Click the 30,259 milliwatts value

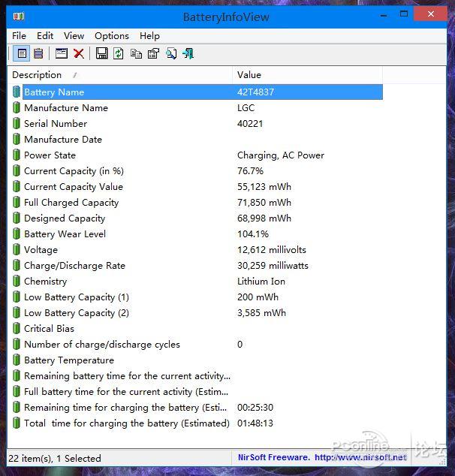[x=273, y=266]
